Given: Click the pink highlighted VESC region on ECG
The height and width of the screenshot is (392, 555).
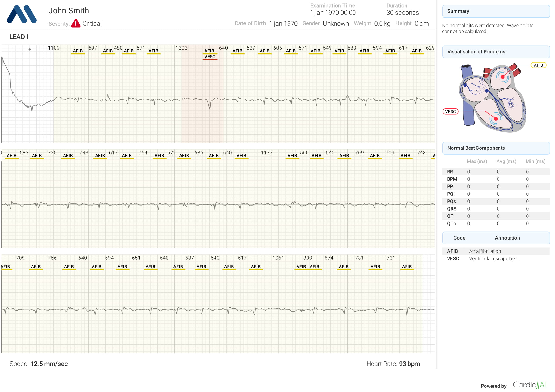Looking at the screenshot, I should pyautogui.click(x=202, y=121).
